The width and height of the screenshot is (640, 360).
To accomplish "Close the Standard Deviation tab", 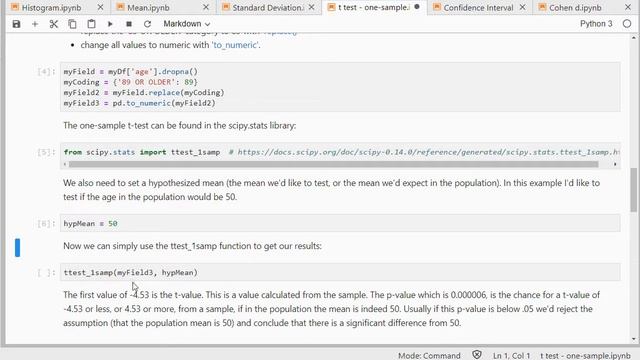I will (x=311, y=7).
